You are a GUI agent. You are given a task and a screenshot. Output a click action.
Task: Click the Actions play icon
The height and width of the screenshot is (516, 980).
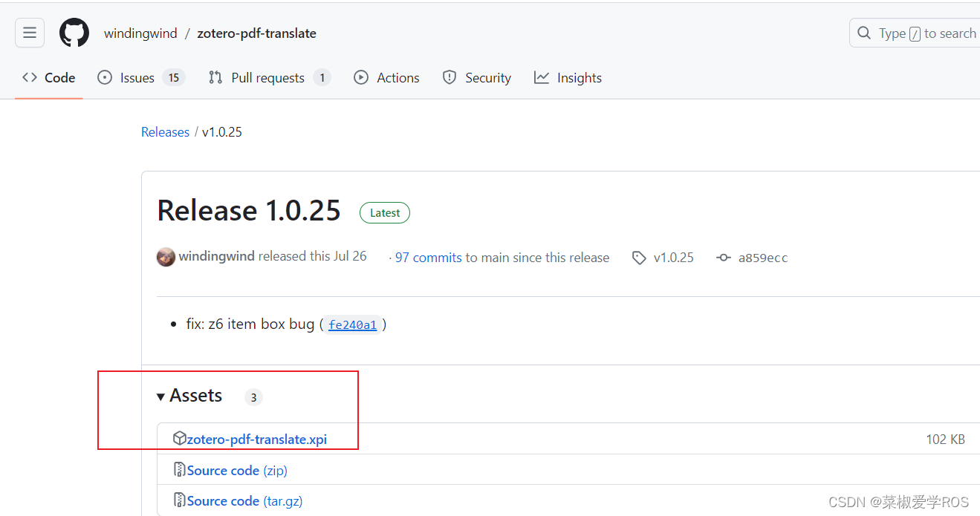click(x=361, y=77)
